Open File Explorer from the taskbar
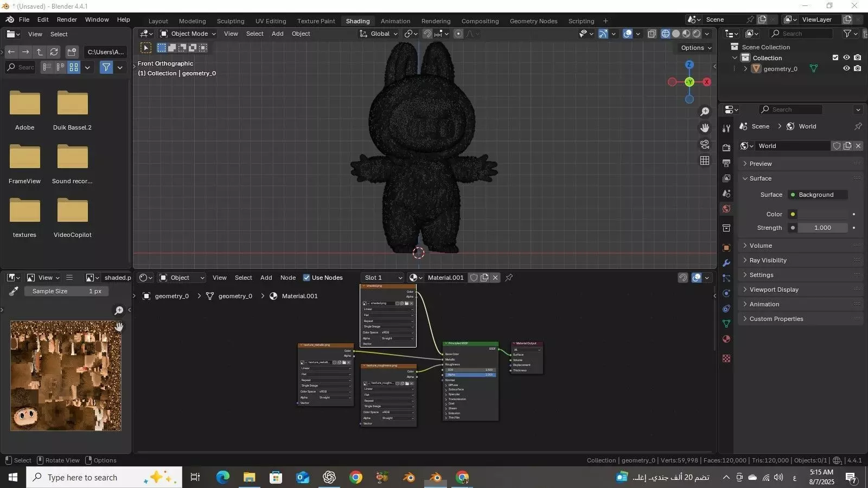The height and width of the screenshot is (488, 868). coord(249,477)
